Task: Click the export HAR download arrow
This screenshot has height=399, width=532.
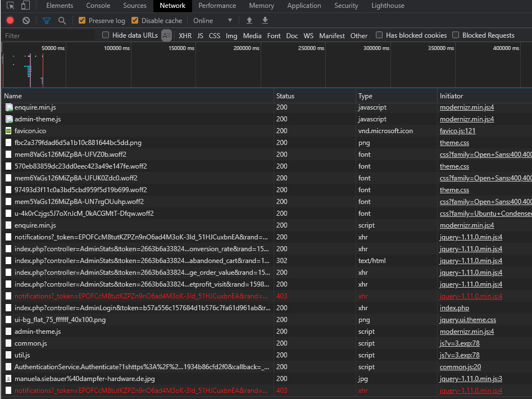Action: coord(265,21)
